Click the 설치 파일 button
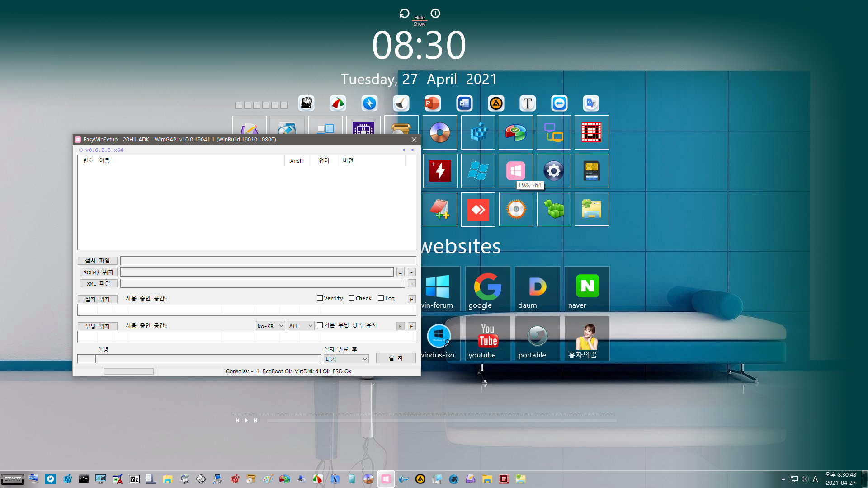Image resolution: width=868 pixels, height=488 pixels. tap(98, 261)
